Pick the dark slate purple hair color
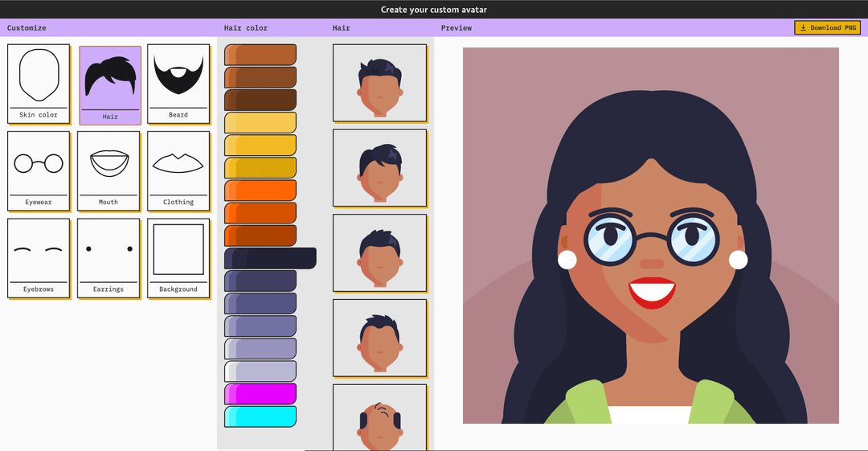 260,281
